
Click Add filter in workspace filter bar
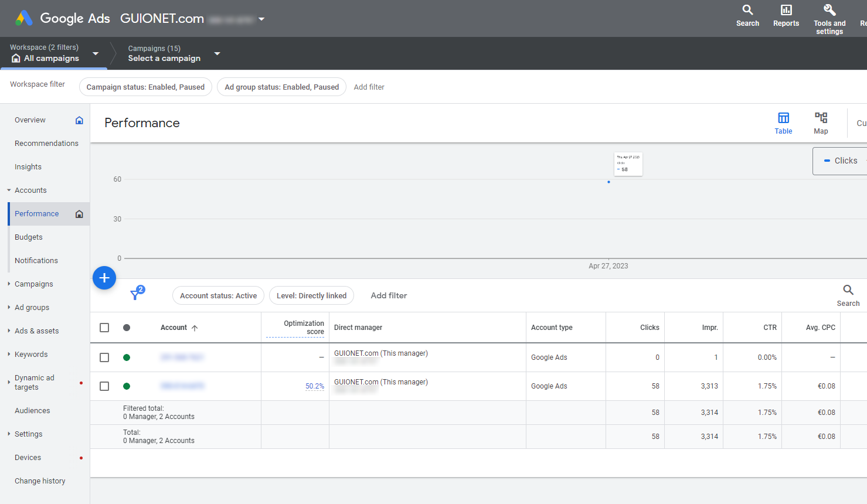[369, 87]
